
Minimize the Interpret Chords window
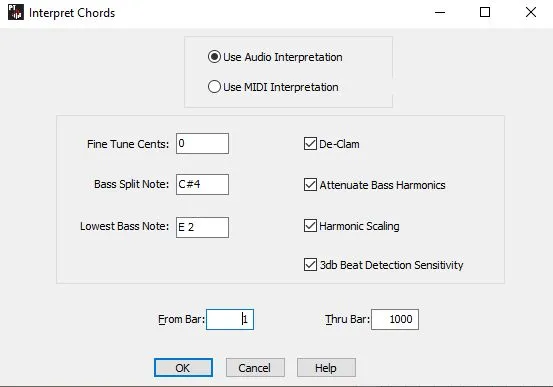coord(440,12)
